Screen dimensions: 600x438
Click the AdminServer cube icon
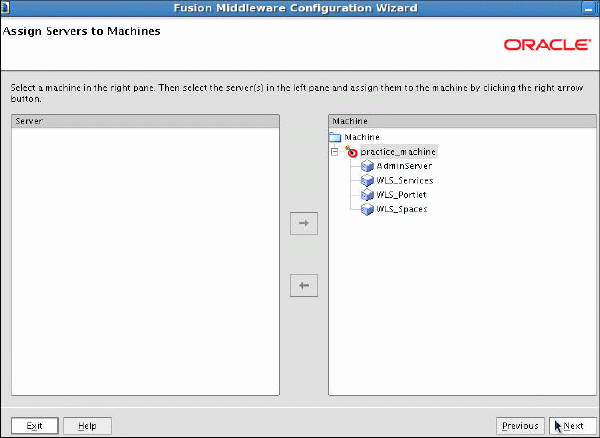point(367,166)
